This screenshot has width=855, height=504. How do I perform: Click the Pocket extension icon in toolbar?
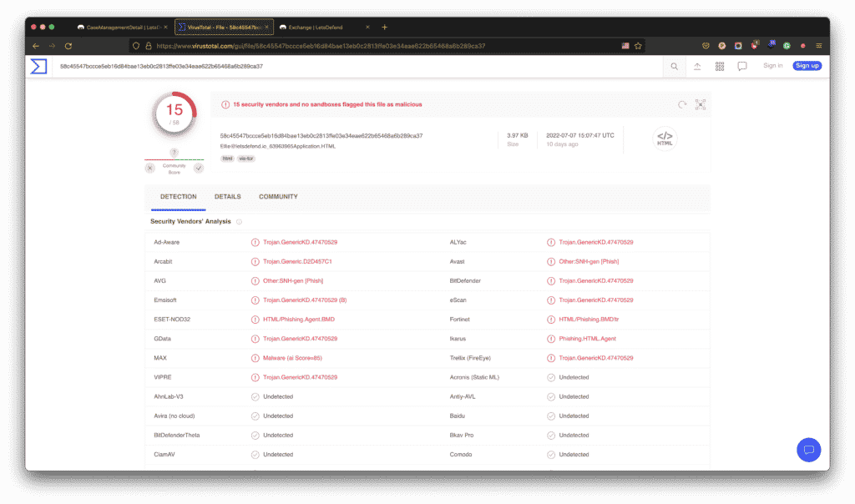click(x=706, y=47)
